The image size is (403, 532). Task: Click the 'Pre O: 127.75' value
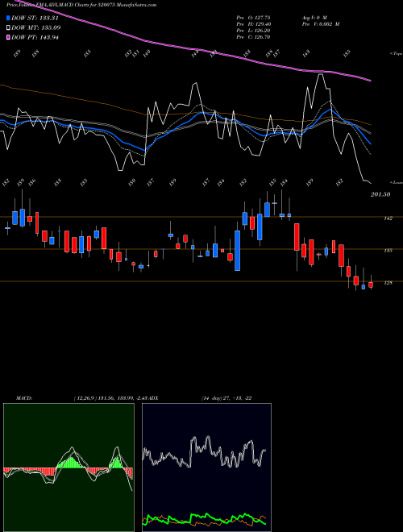point(253,18)
